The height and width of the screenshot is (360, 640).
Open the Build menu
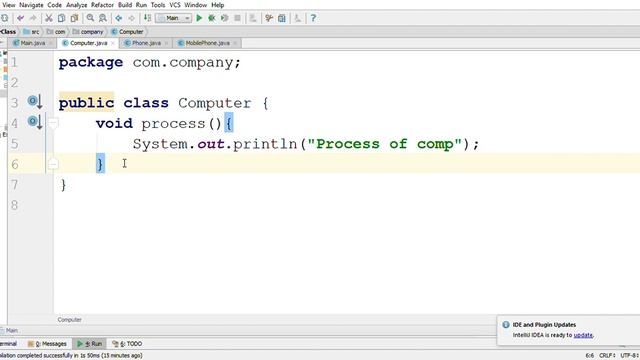pyautogui.click(x=125, y=5)
